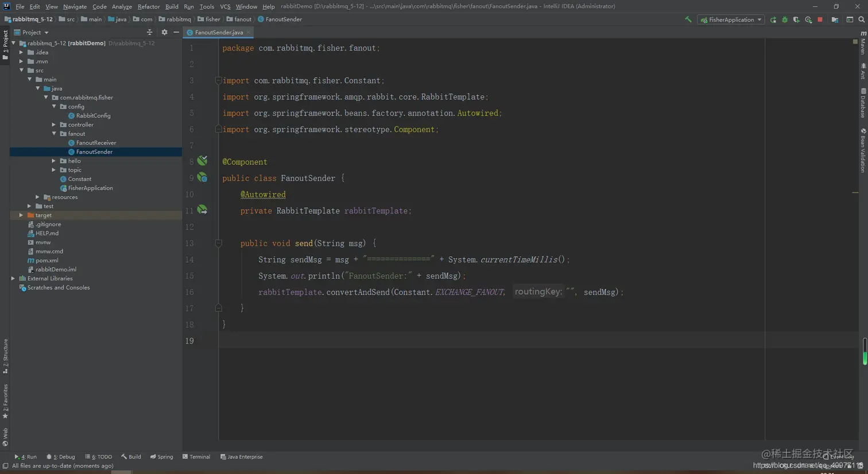Select the FanoutSender.java editor tab

(x=219, y=32)
